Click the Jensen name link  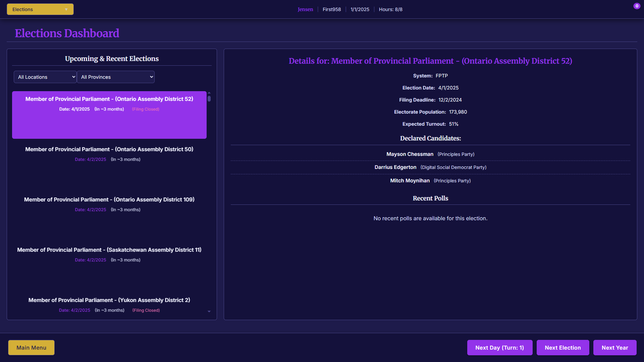pyautogui.click(x=305, y=9)
